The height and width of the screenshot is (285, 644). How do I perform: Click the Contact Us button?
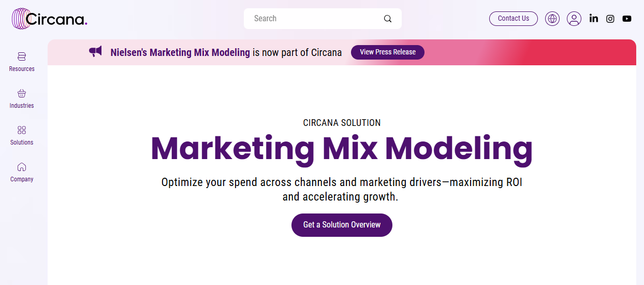(514, 19)
